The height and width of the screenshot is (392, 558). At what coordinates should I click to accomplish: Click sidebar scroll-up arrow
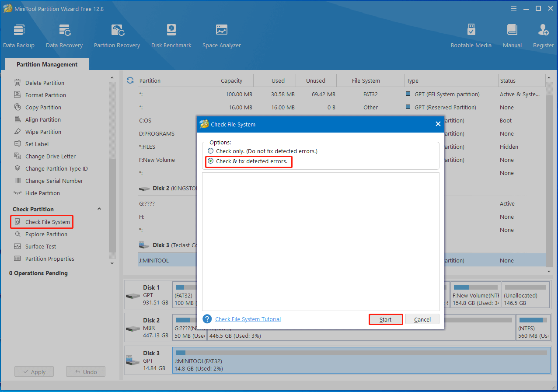point(112,77)
